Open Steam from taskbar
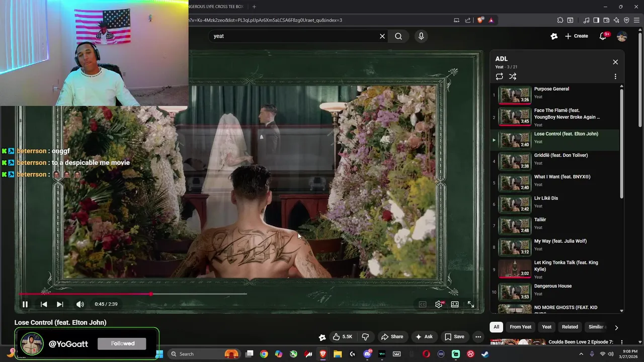 [x=485, y=354]
